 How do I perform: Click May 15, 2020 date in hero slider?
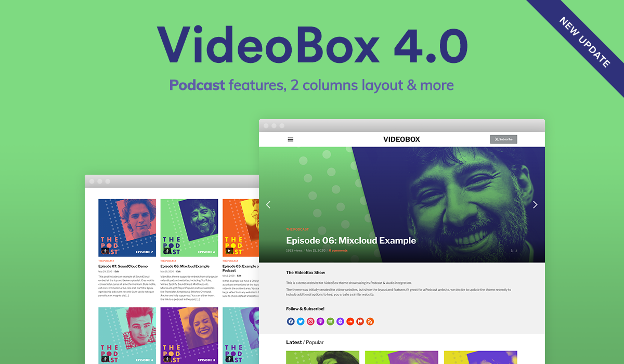pos(315,251)
